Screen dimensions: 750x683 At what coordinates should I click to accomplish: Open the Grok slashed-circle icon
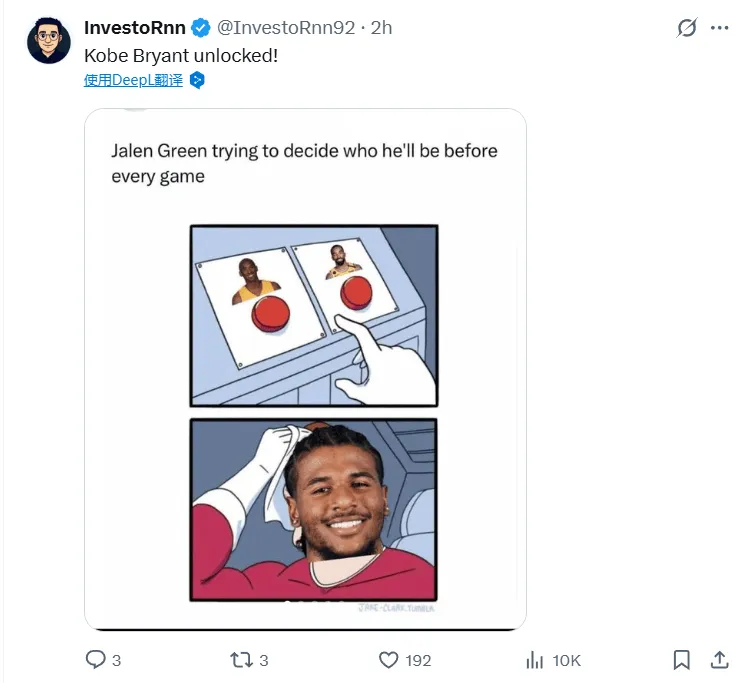pos(686,28)
